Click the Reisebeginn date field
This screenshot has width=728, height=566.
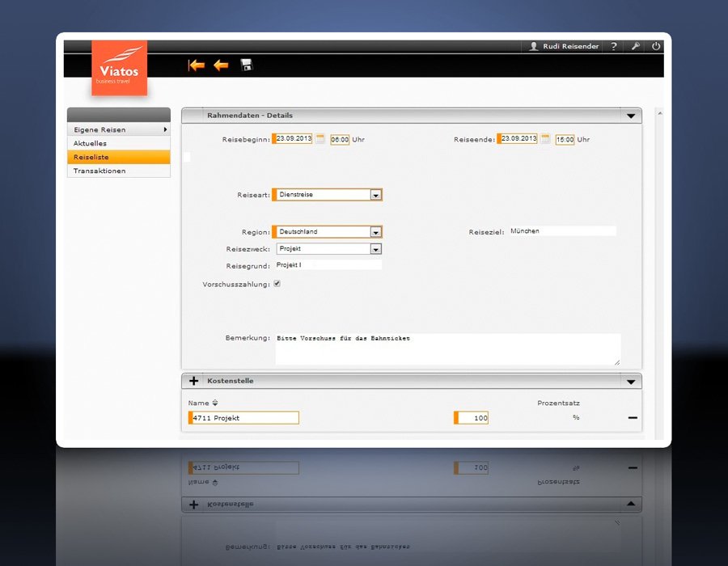tap(293, 139)
